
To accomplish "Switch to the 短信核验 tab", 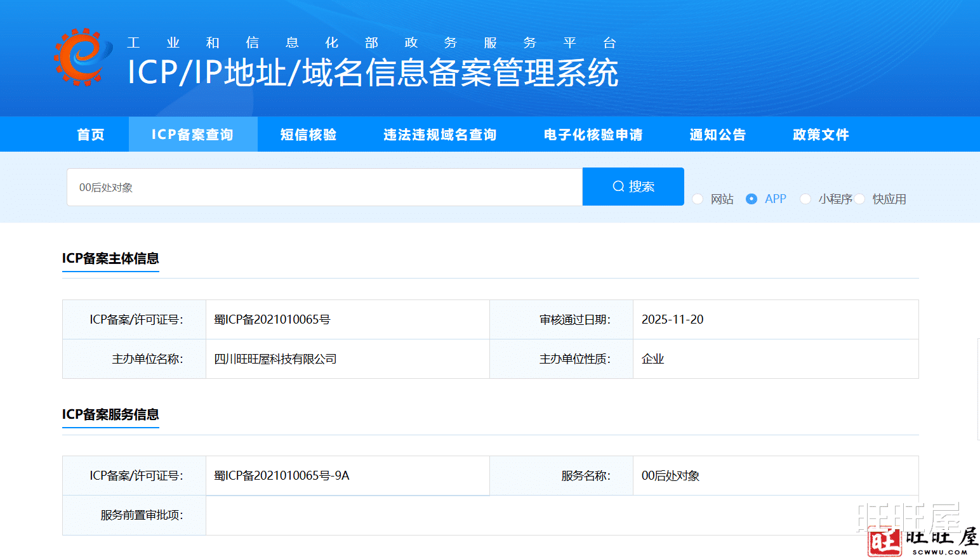I will point(308,135).
